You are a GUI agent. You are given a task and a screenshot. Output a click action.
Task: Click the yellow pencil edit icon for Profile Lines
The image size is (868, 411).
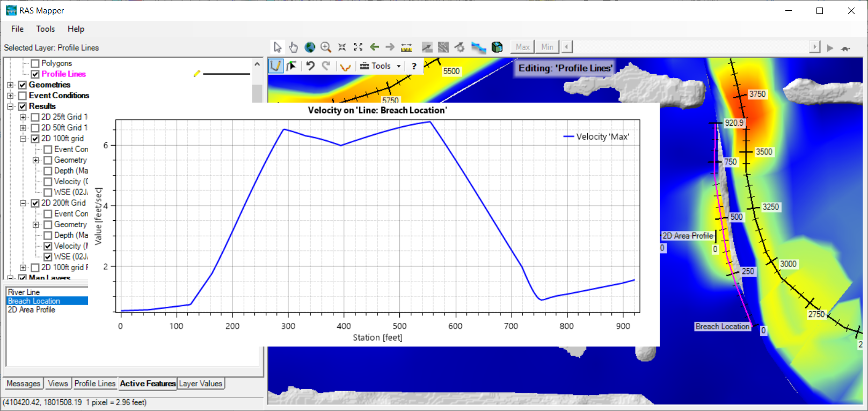point(197,74)
